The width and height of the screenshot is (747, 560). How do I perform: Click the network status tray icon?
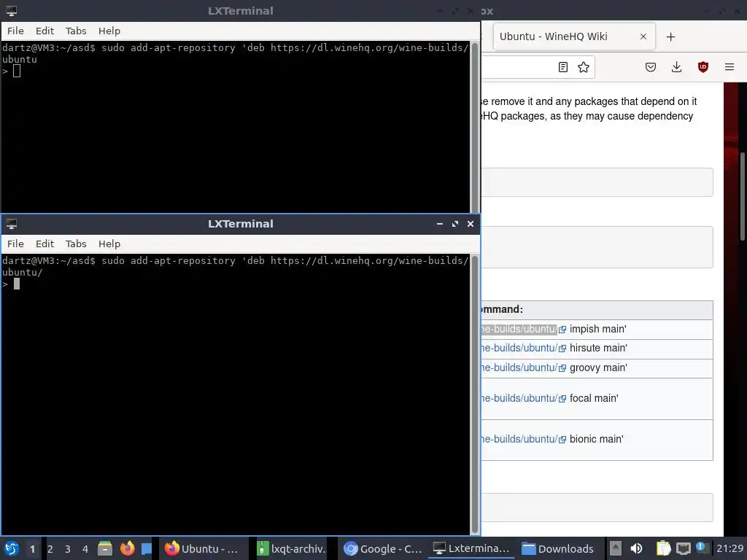click(683, 548)
